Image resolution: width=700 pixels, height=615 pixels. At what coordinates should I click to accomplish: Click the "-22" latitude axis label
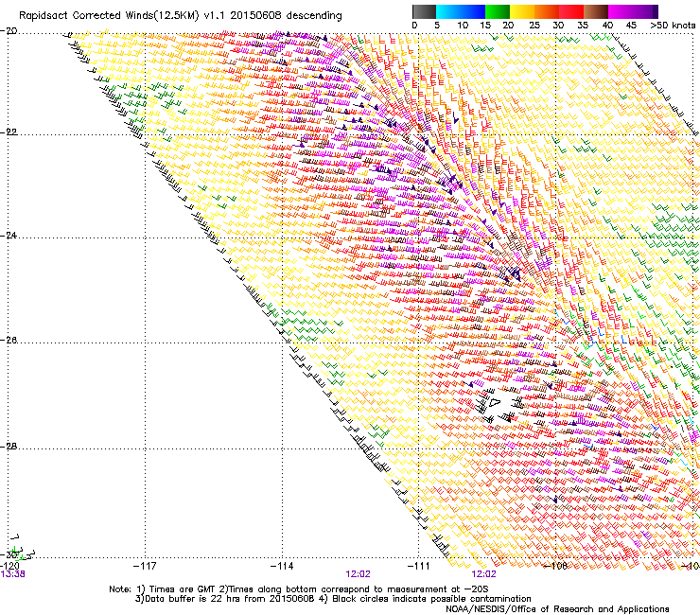coord(9,132)
